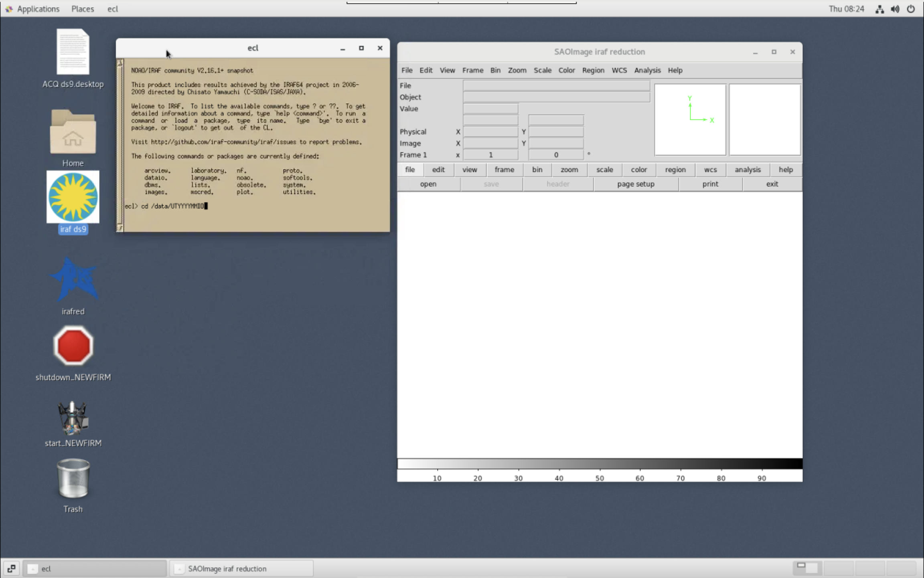
Task: Minimize the ecl terminal window
Action: point(342,48)
